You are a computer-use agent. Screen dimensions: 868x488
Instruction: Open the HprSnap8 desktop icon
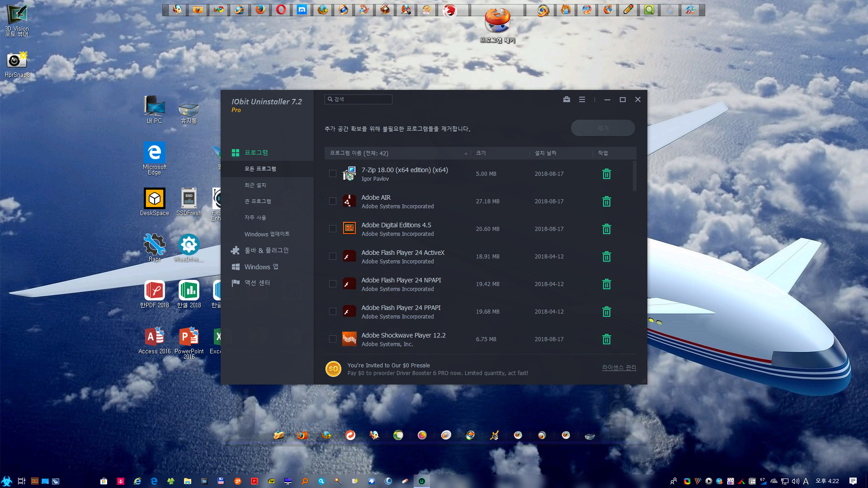point(17,65)
